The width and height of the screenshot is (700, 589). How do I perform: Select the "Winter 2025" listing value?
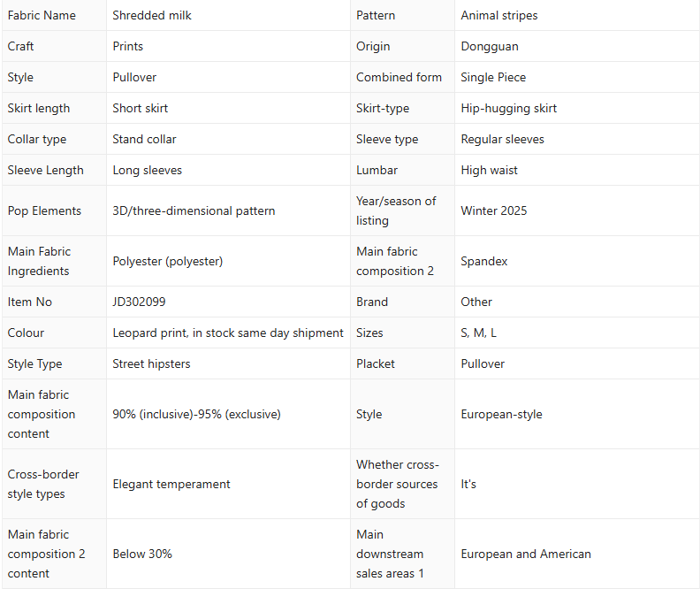(493, 210)
